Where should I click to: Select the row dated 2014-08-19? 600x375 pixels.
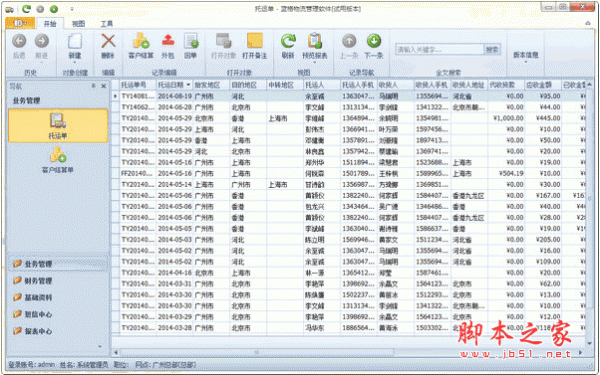pos(348,96)
